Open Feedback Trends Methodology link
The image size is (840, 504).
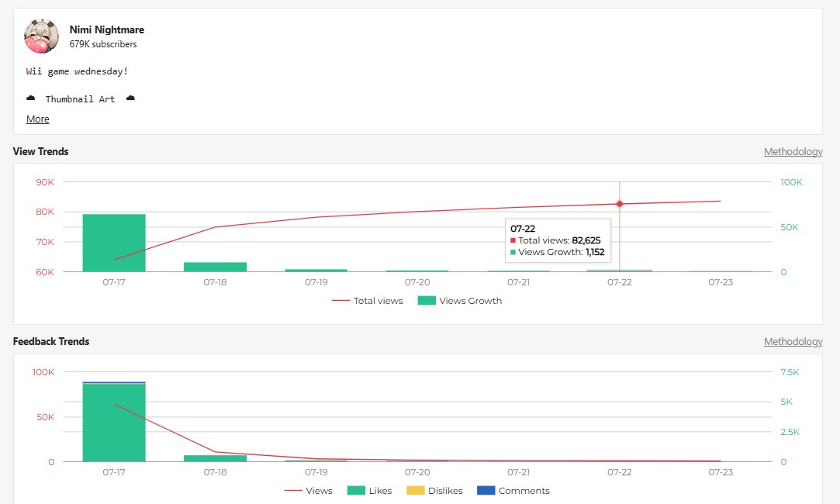point(793,342)
